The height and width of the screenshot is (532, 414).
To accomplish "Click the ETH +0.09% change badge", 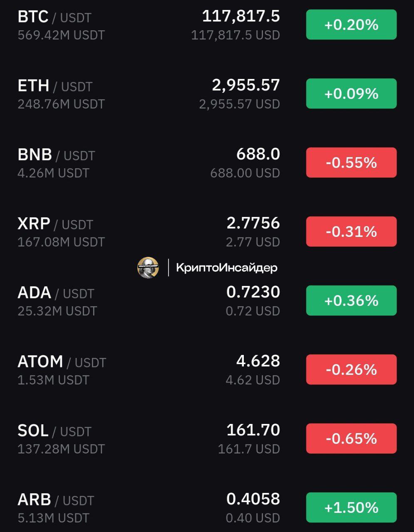I will (351, 94).
